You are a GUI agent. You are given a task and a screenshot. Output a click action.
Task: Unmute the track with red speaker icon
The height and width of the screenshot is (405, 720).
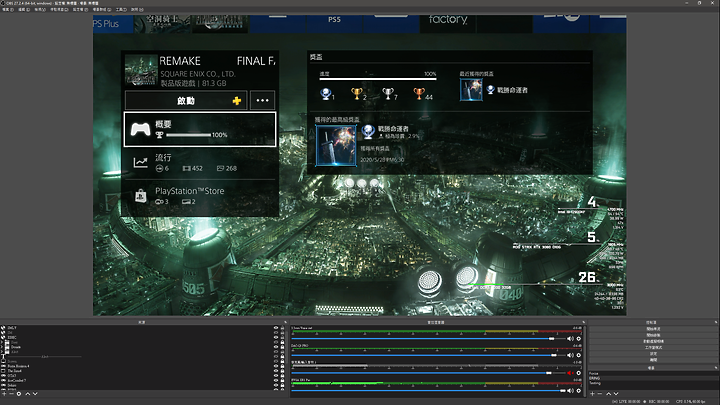click(x=570, y=373)
